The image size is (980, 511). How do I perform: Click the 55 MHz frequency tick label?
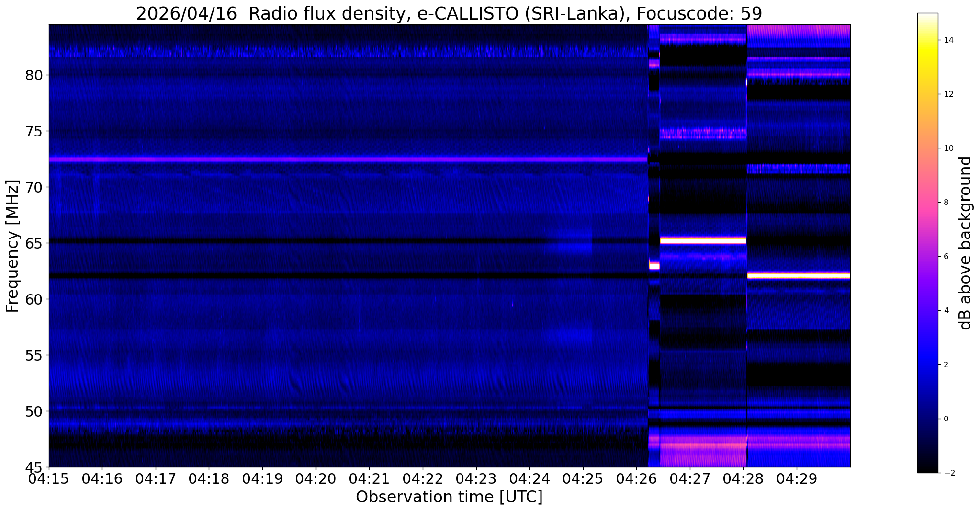coord(34,355)
